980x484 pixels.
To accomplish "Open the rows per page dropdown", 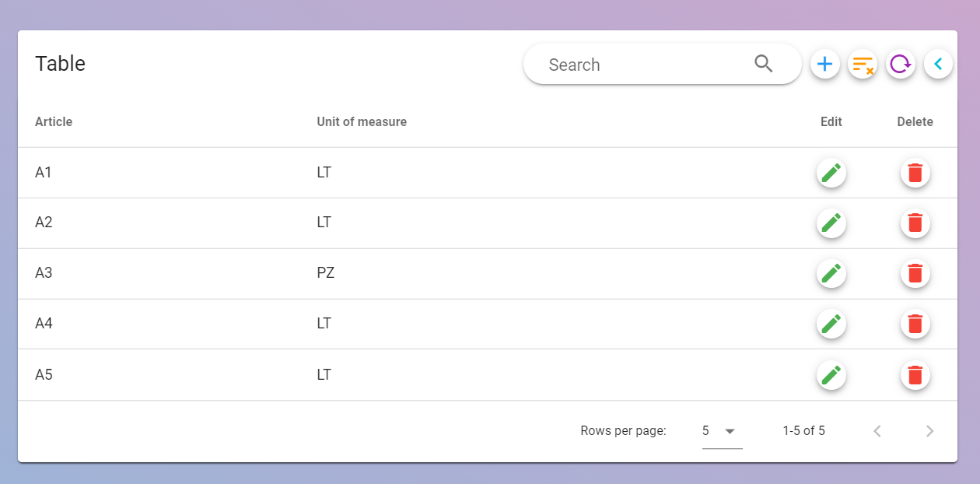I will coord(722,431).
